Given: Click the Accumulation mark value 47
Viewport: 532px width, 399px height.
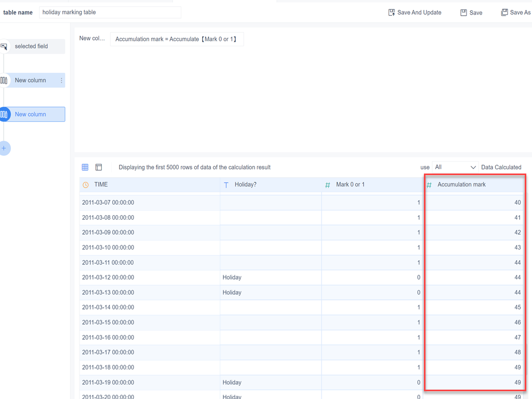Looking at the screenshot, I should 517,338.
